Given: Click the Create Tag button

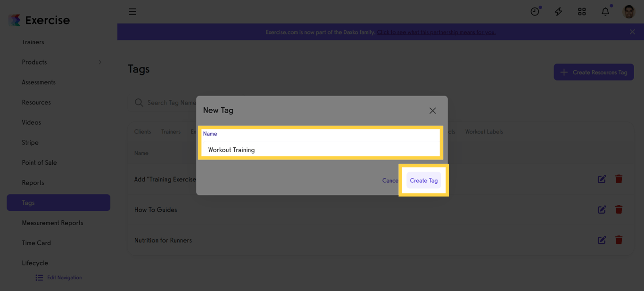Looking at the screenshot, I should pos(423,180).
